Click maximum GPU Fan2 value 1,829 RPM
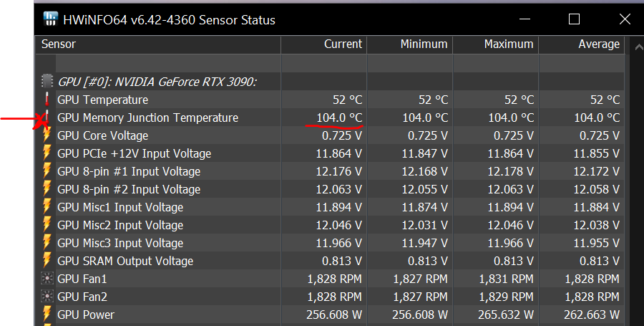 click(x=507, y=297)
